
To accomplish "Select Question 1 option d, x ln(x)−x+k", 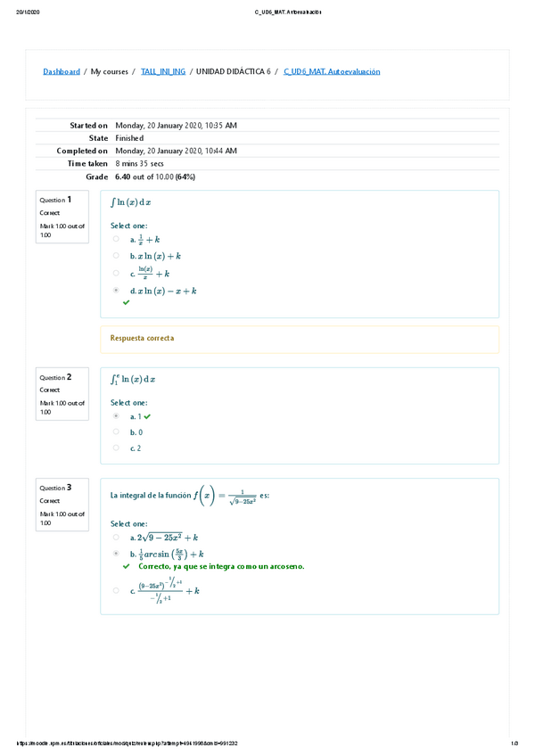I will [116, 291].
